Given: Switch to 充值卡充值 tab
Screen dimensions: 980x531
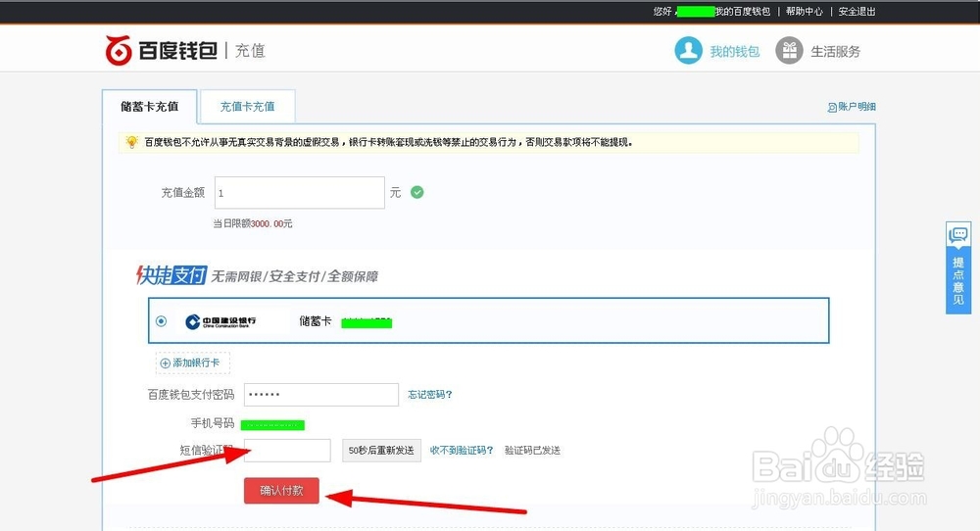Looking at the screenshot, I should pyautogui.click(x=248, y=107).
